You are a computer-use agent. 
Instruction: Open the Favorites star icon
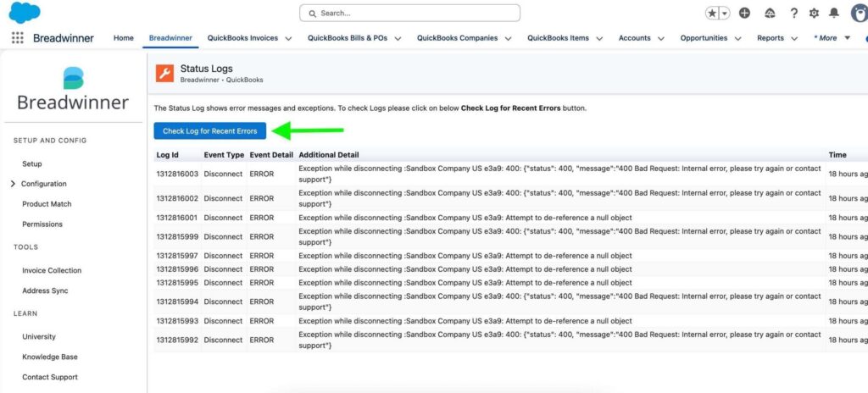coord(711,14)
